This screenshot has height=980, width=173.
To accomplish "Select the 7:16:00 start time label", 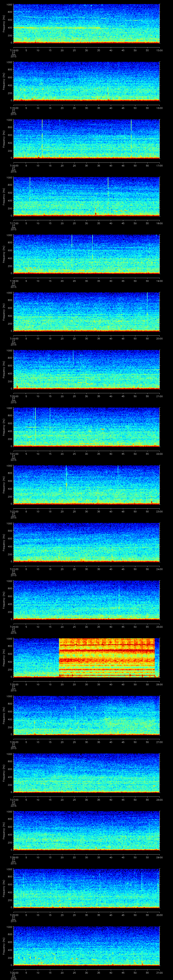I will (14, 166).
